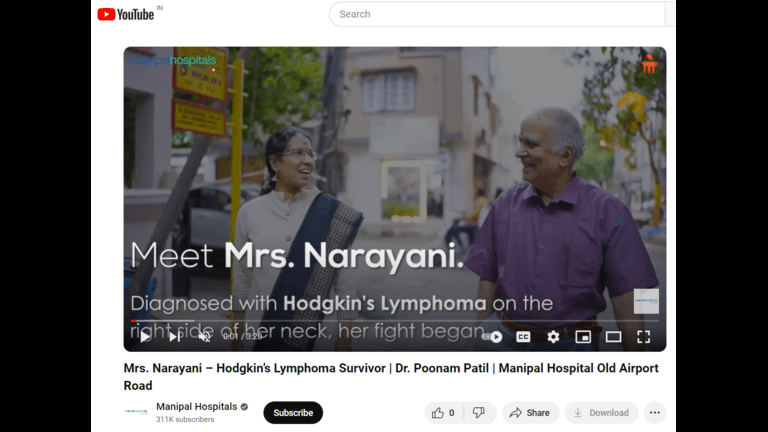Click the 0:01 / 3:20 time display
Viewport: 768px width, 432px height.
[x=242, y=336]
